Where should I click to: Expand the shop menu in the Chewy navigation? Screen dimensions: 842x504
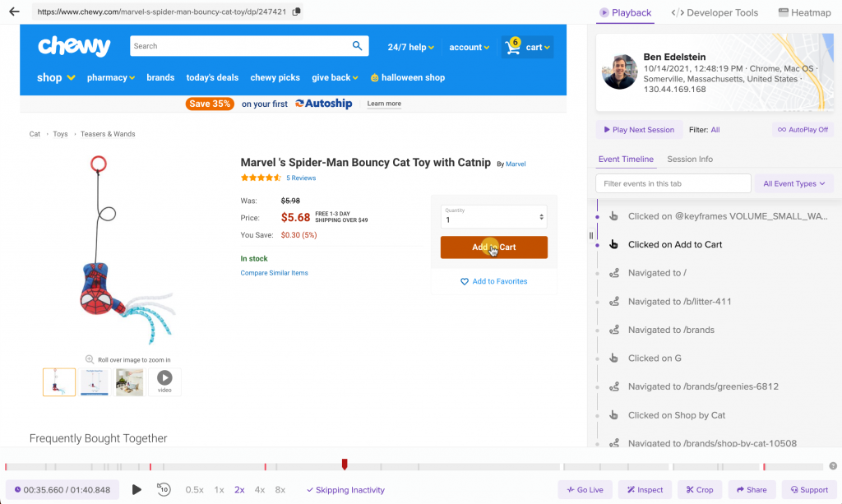pyautogui.click(x=56, y=77)
